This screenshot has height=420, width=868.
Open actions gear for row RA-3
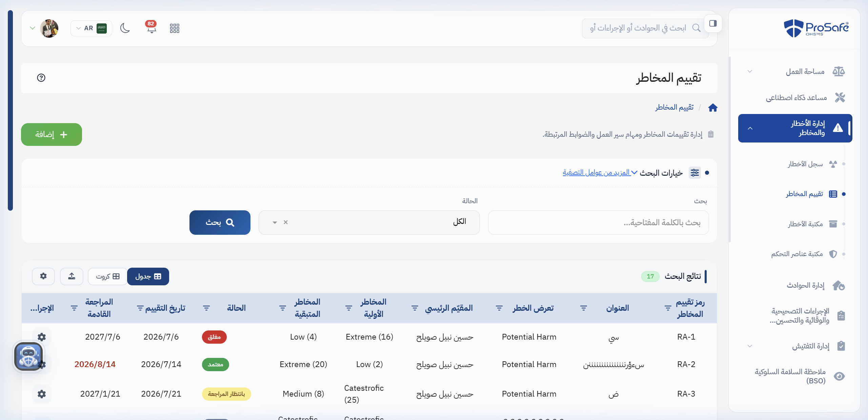(x=42, y=394)
